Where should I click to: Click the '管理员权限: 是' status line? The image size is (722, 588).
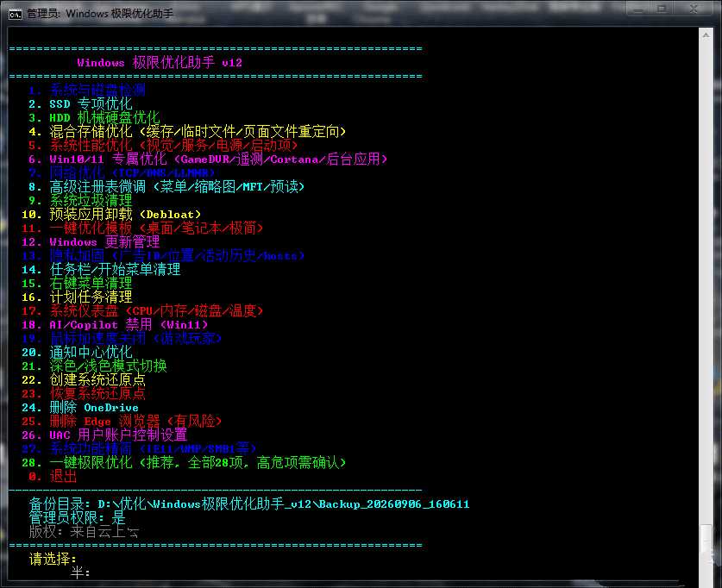(x=77, y=518)
